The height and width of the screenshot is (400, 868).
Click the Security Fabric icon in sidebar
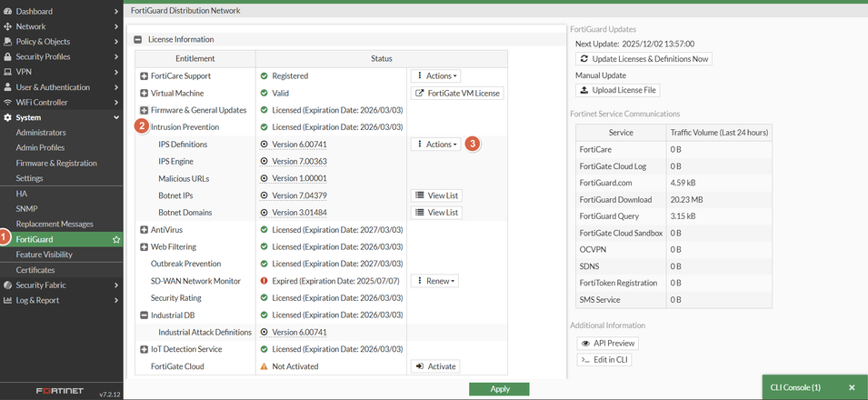(8, 285)
